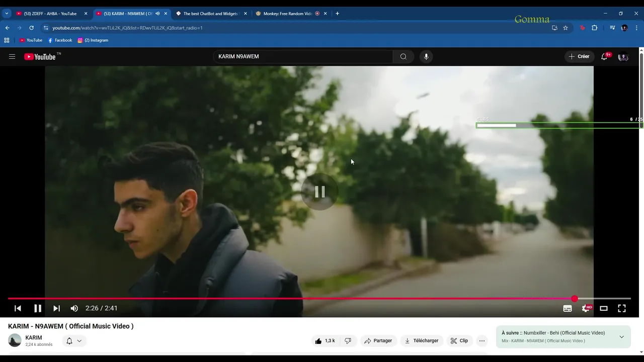Click the progress bar scrubber handle
This screenshot has width=644, height=362.
tap(575, 299)
